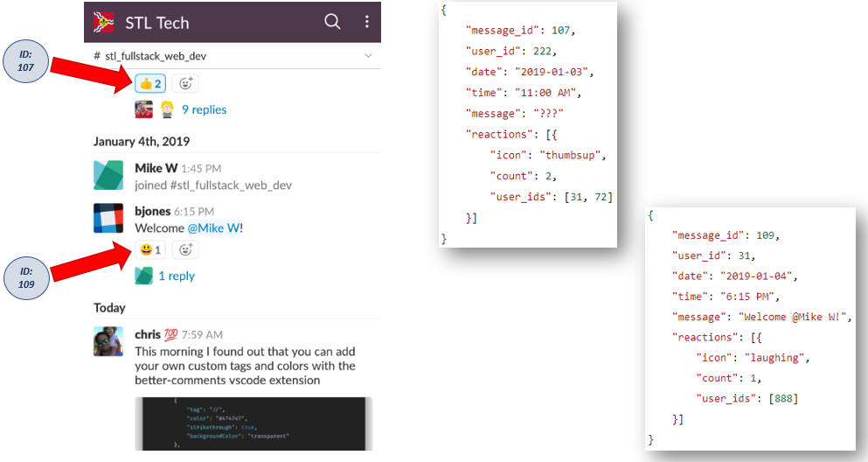Open bjones's profile avatar
Viewport: 868px width, 462px height.
coord(108,219)
